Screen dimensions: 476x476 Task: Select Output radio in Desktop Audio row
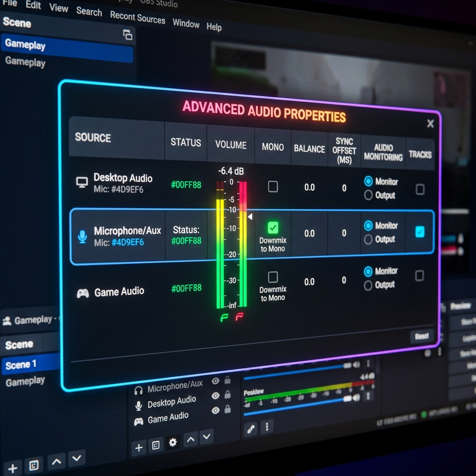368,195
